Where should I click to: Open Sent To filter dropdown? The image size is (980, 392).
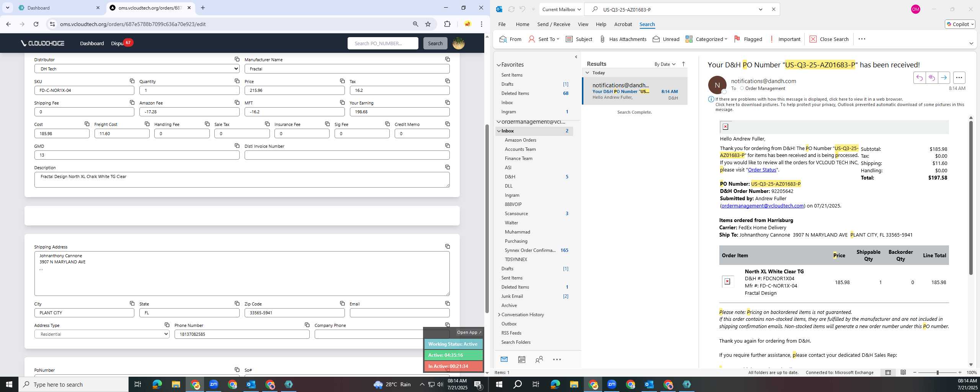click(544, 39)
